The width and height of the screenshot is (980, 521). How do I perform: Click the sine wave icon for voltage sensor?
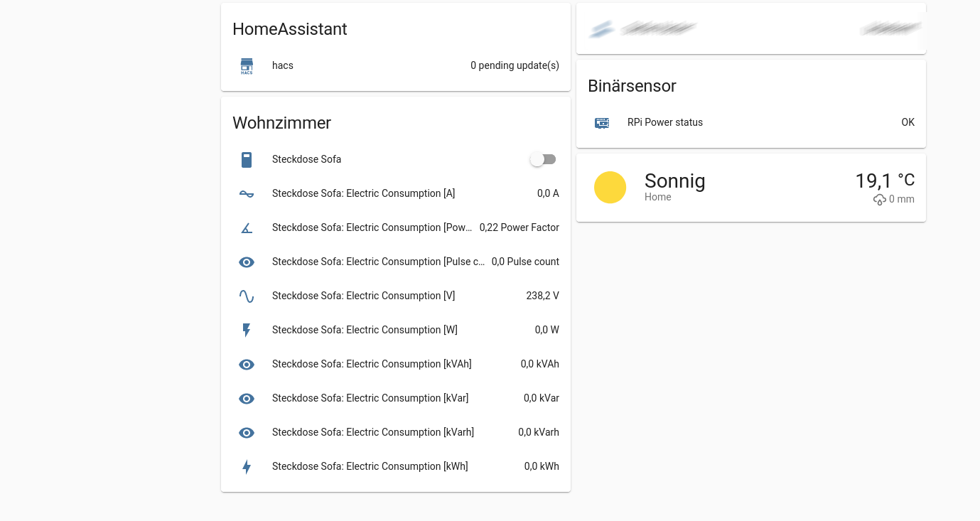pyautogui.click(x=247, y=296)
